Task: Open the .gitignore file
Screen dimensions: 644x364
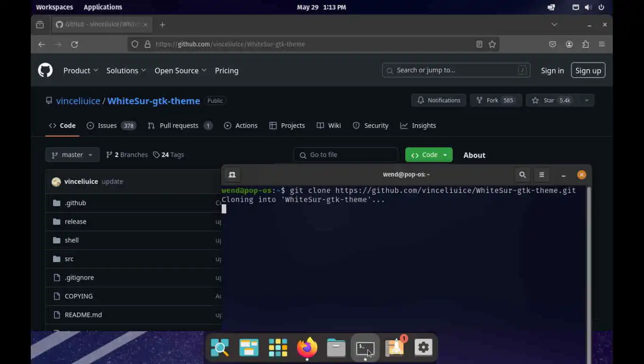Action: [79, 277]
